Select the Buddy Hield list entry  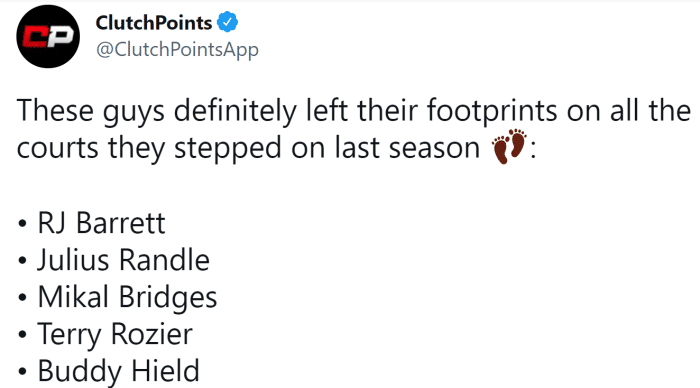coord(119,371)
